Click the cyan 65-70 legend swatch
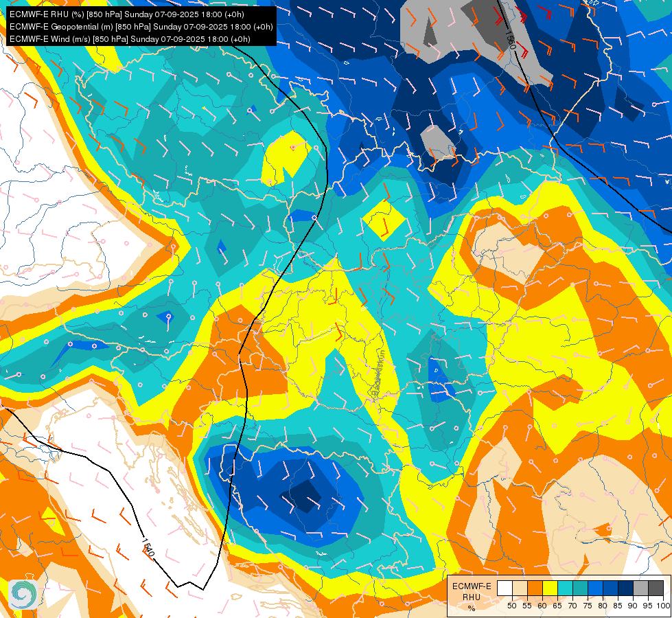 coord(565,588)
